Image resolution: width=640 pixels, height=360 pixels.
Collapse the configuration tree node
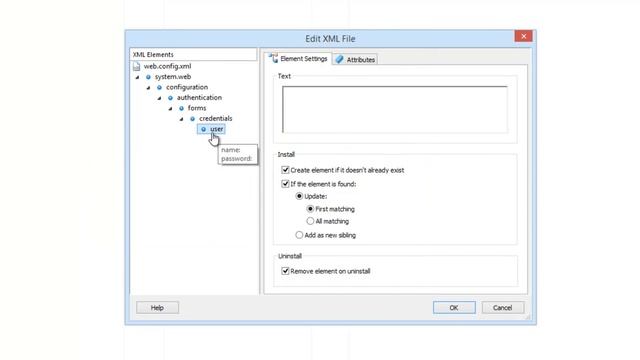click(149, 88)
